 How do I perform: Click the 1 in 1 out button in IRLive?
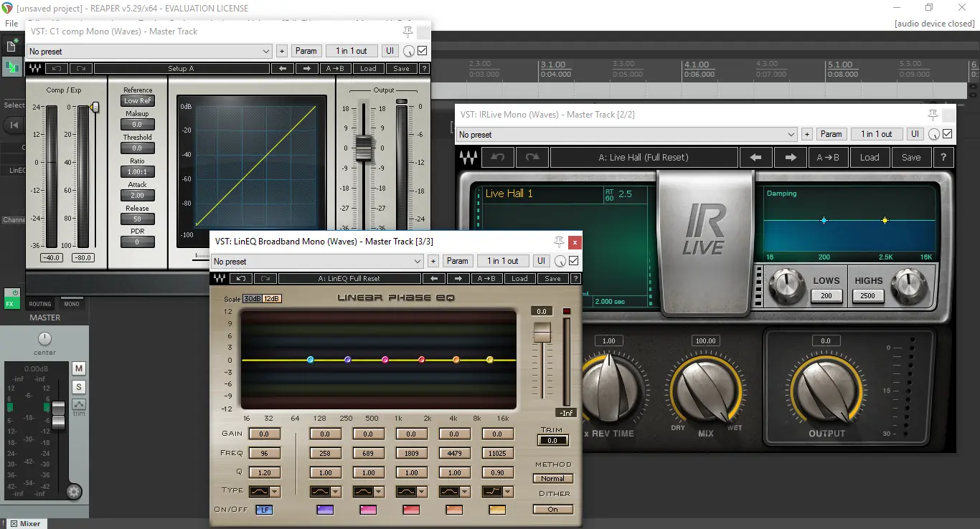876,134
